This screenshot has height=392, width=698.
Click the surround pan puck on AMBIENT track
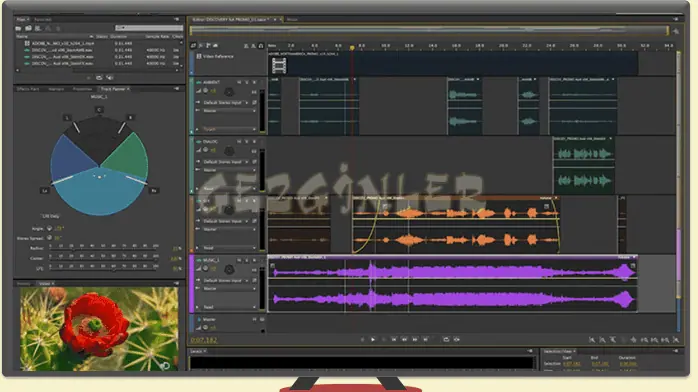pos(229,92)
